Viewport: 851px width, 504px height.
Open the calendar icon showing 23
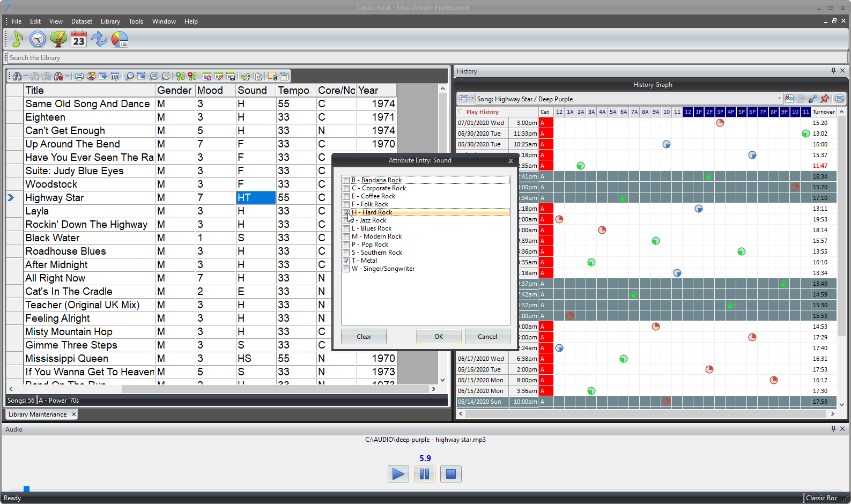point(79,39)
